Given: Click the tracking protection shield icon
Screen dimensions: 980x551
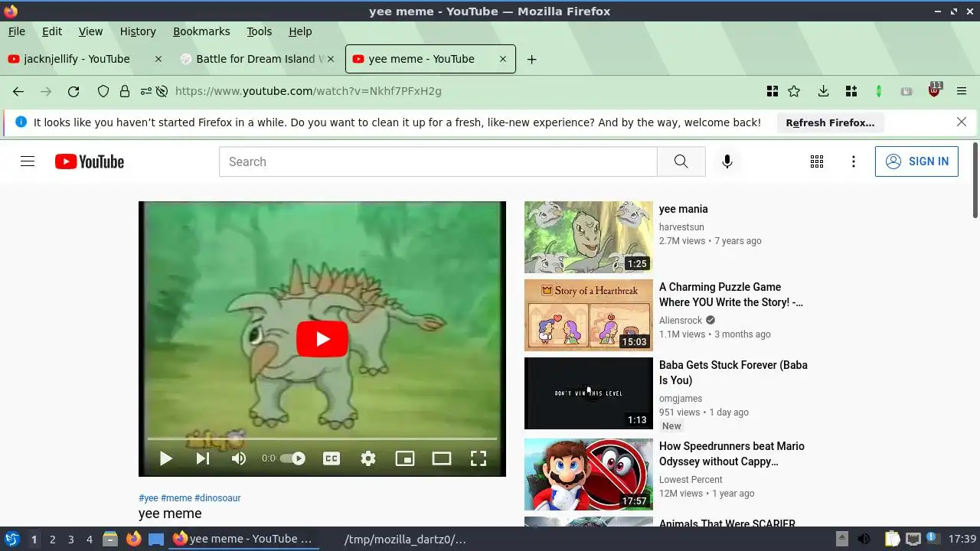Looking at the screenshot, I should 103,91.
